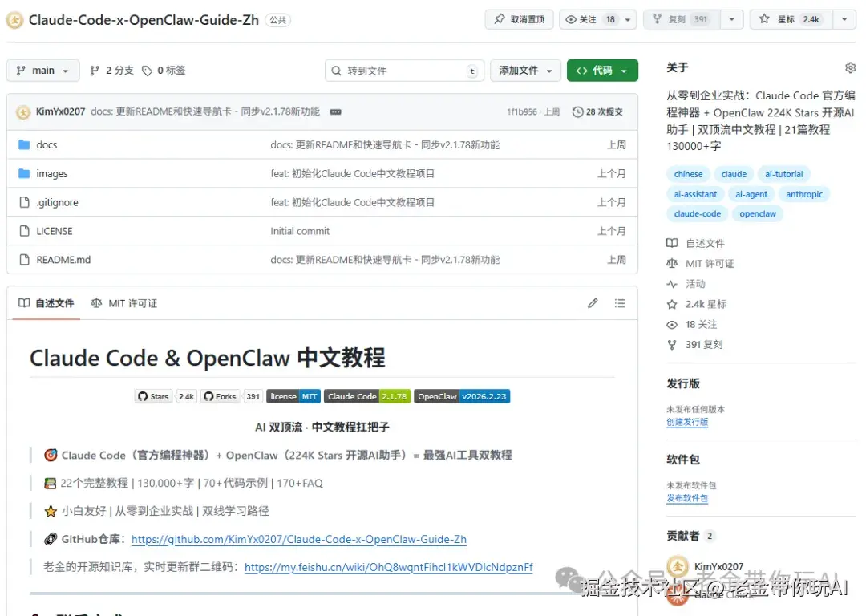Select the claude topic tag
Viewport: 866px width, 616px height.
tap(734, 174)
